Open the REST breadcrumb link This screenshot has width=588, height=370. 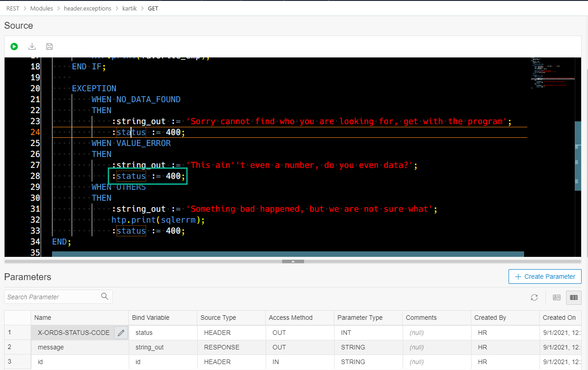coord(13,8)
